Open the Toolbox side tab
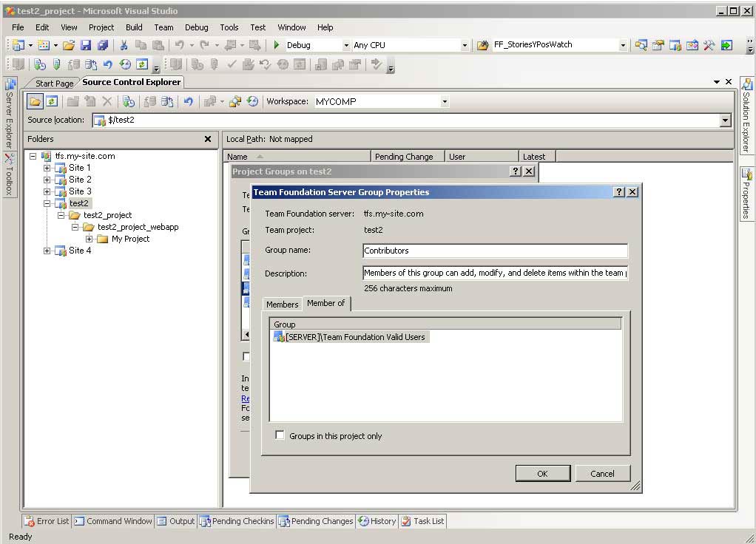The width and height of the screenshot is (756, 544). [x=9, y=175]
